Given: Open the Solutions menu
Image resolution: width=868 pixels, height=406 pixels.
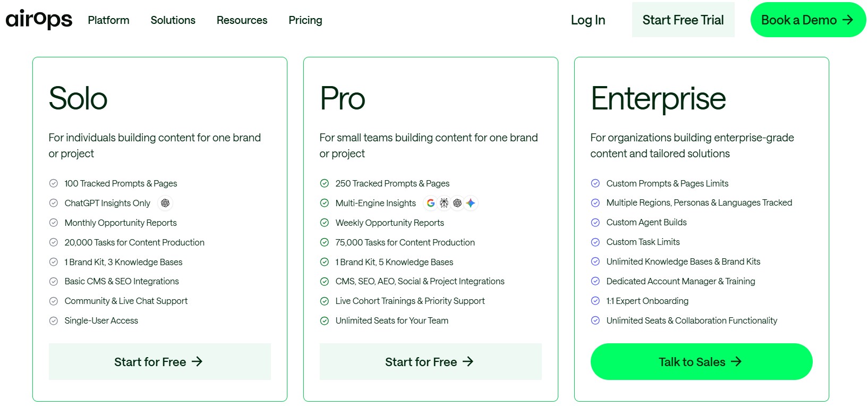Looking at the screenshot, I should tap(173, 20).
